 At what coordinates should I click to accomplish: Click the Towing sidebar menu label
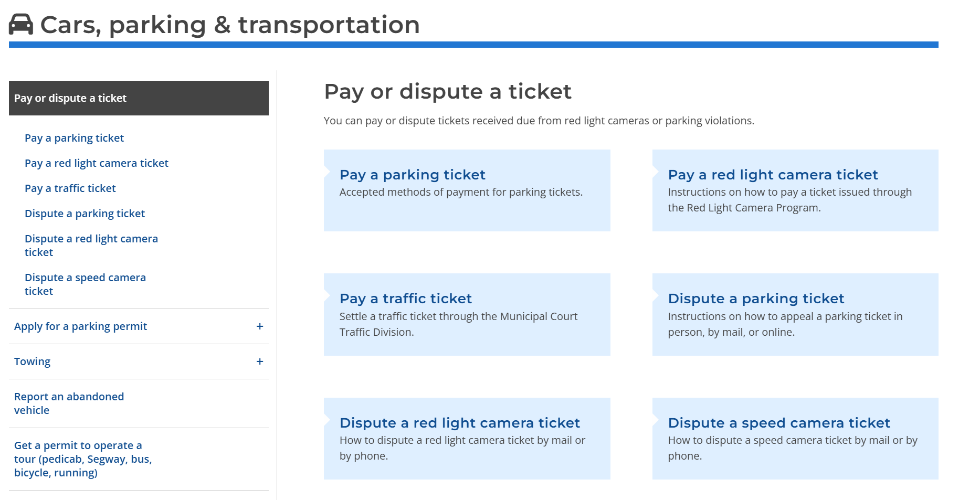(32, 361)
